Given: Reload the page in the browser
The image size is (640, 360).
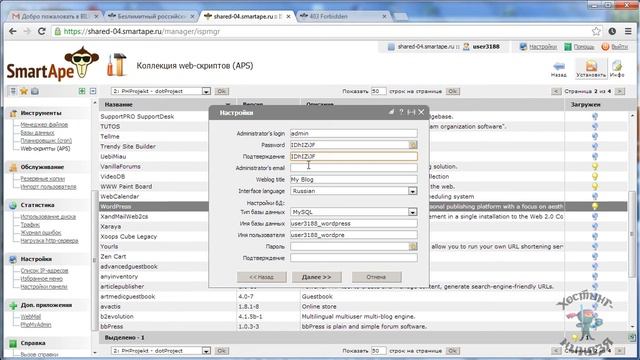Looking at the screenshot, I should tap(42, 31).
